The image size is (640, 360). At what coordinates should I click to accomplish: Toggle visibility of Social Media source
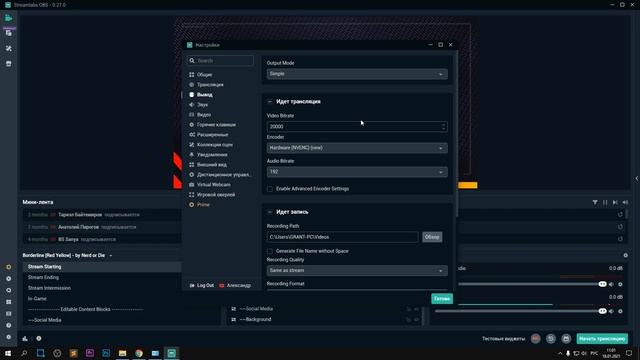coord(417,309)
